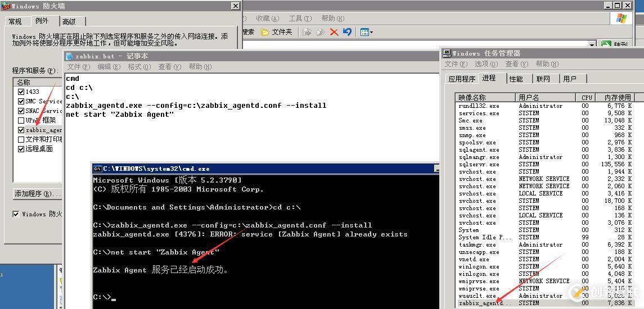
Task: Select the 例外 tab in Firewall dialog
Action: (42, 21)
